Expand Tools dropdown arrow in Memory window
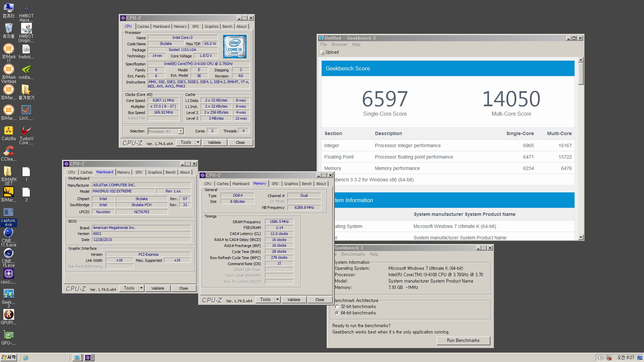This screenshot has height=362, width=644. (x=277, y=300)
